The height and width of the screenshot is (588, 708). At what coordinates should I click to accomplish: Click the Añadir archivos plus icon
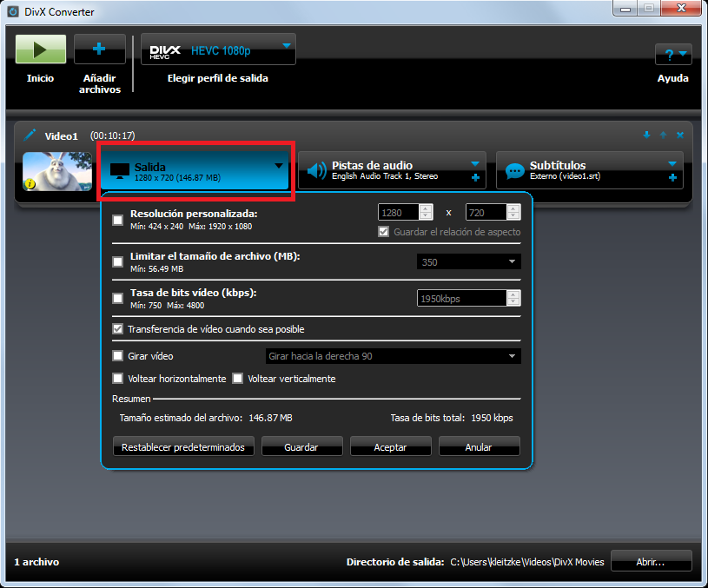99,50
